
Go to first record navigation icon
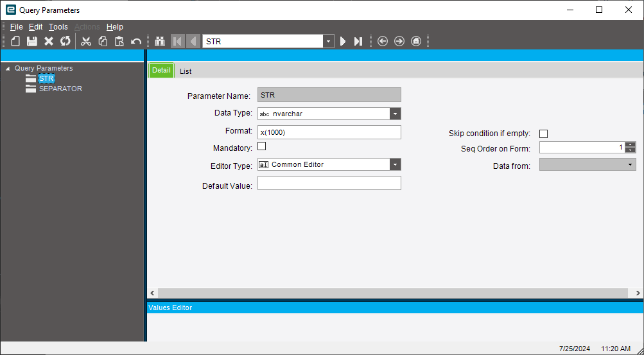coord(177,41)
